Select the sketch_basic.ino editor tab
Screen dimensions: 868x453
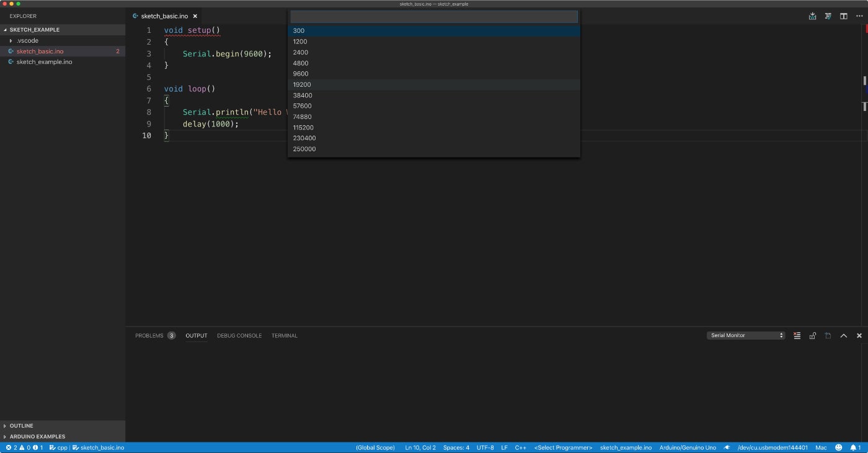pos(164,16)
